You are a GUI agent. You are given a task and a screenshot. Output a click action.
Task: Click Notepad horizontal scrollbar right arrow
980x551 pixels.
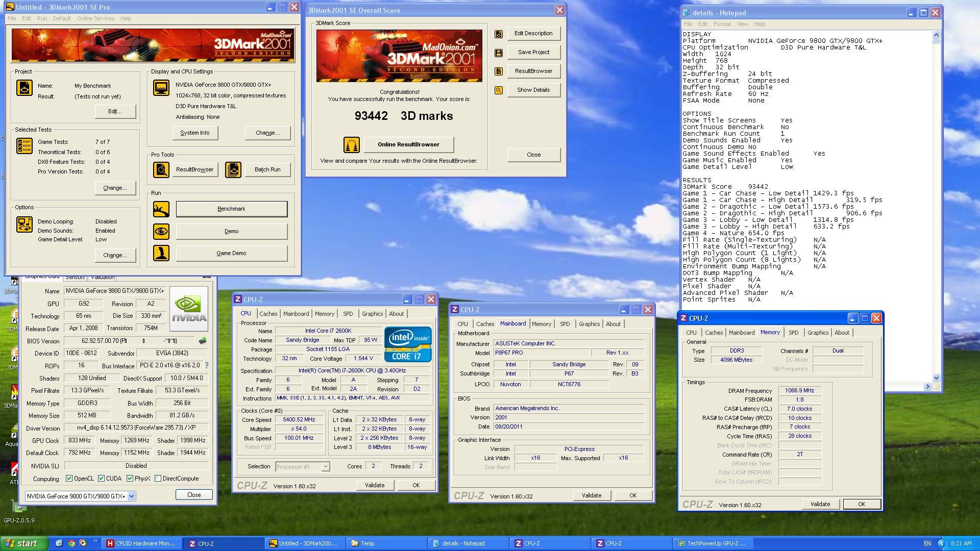[927, 387]
